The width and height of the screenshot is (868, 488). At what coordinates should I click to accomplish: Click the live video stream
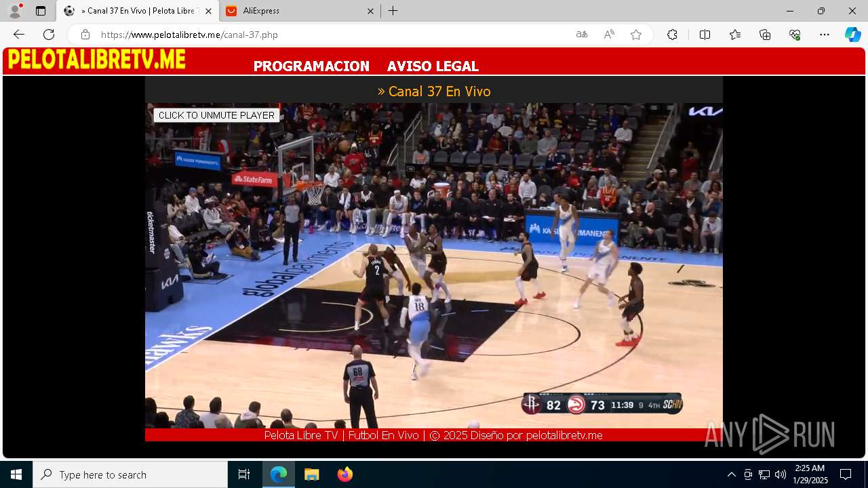(434, 266)
